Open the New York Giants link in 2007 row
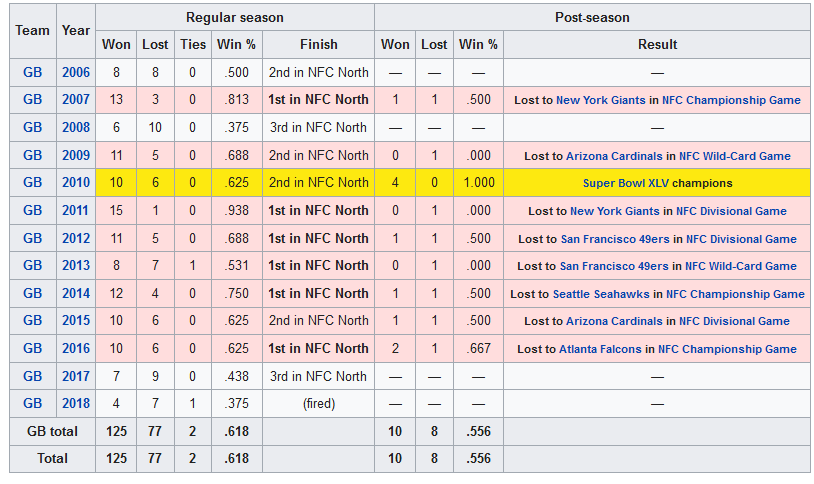The height and width of the screenshot is (484, 814). 601,100
